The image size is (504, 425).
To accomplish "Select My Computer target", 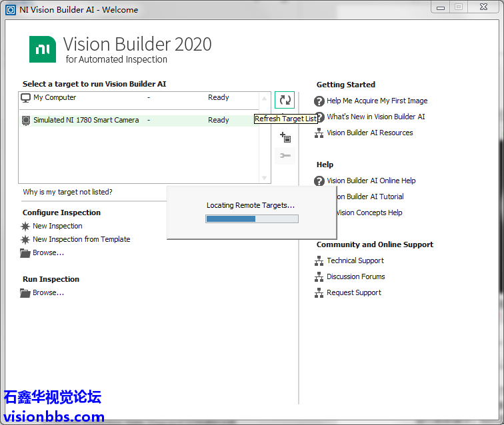I will click(55, 98).
